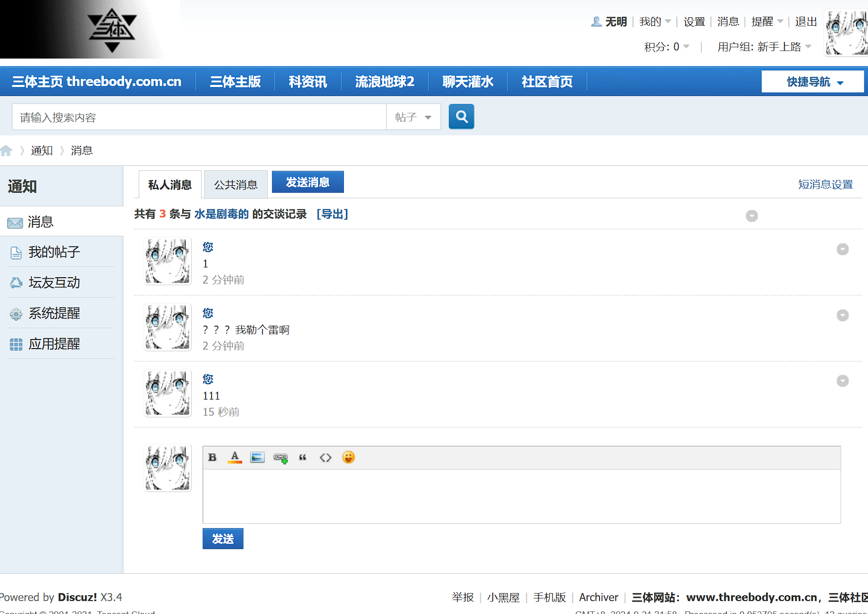Viewport: 868px width, 614px height.
Task: Open the 聊天灌水 nav item
Action: (468, 82)
